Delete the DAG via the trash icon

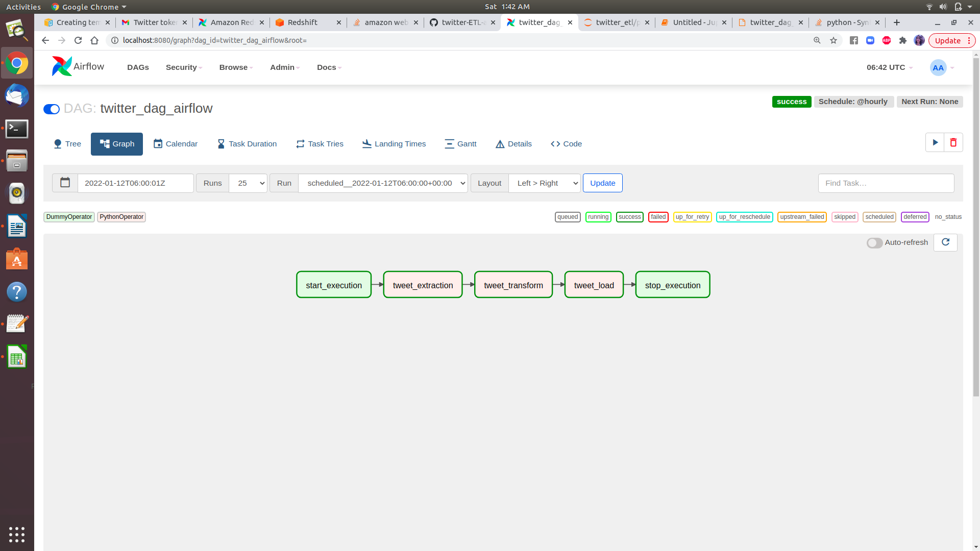[953, 142]
